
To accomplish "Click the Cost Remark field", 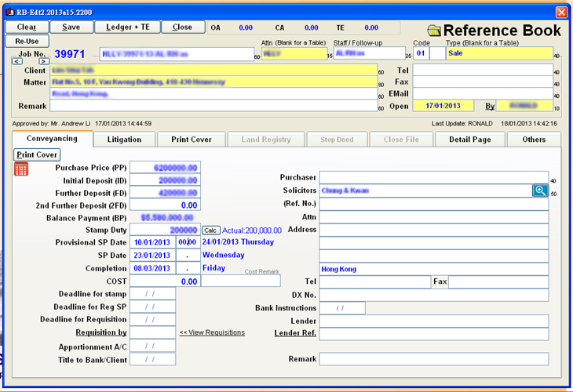I will pos(241,281).
